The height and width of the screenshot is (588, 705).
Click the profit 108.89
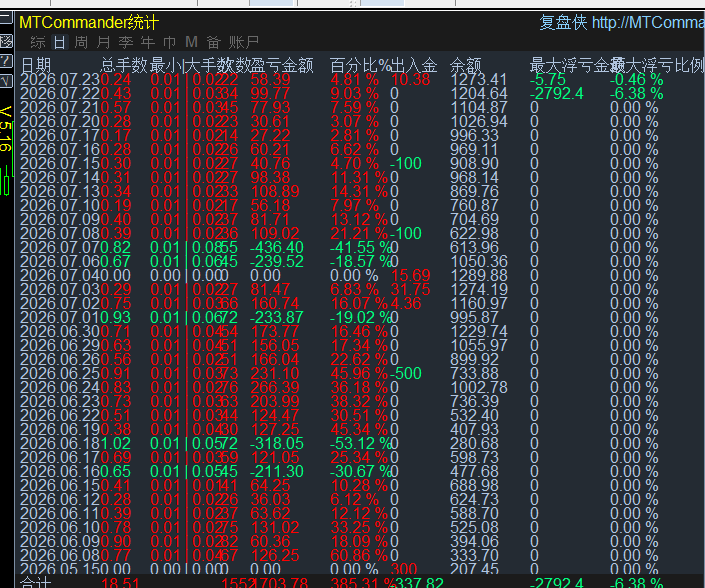coord(275,192)
